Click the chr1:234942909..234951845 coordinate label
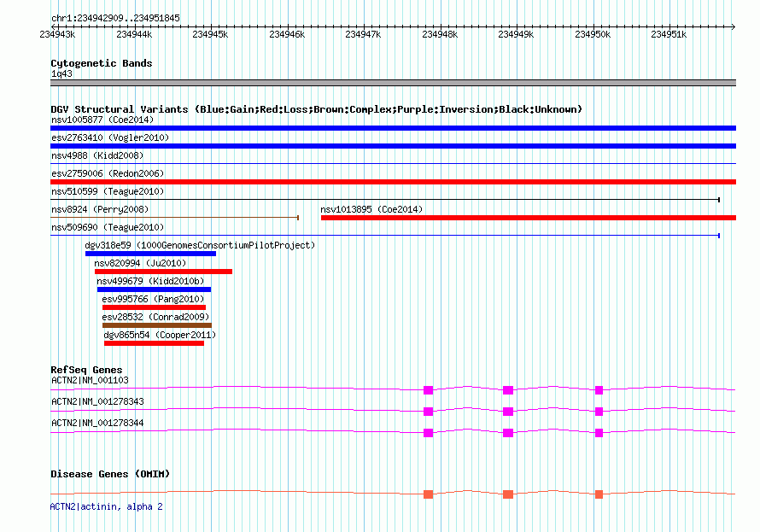760x532 pixels. (x=115, y=18)
